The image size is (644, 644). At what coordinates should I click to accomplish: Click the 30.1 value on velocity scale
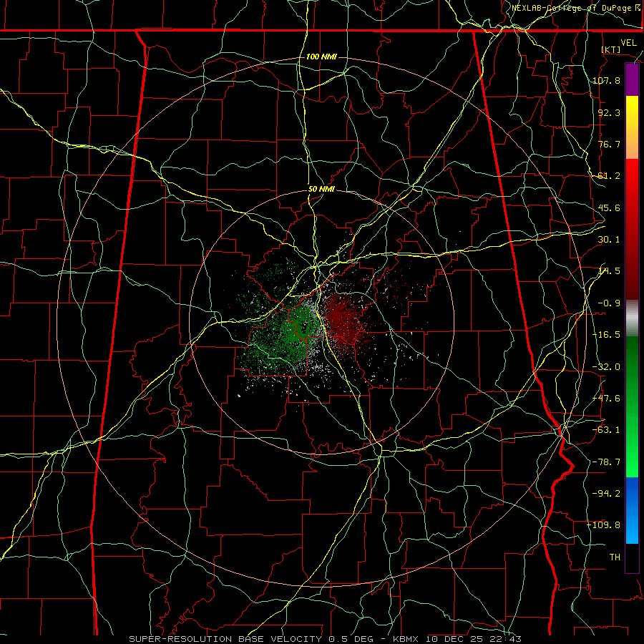[x=609, y=240]
